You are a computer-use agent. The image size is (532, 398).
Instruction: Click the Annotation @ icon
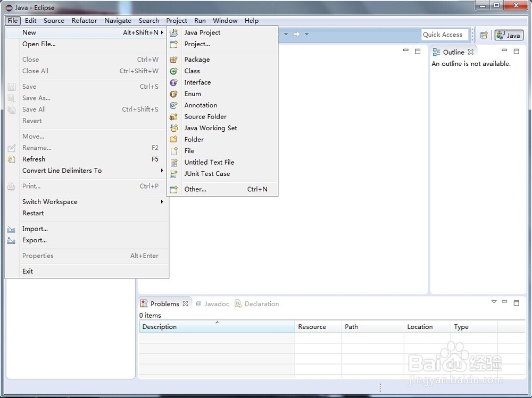(174, 105)
